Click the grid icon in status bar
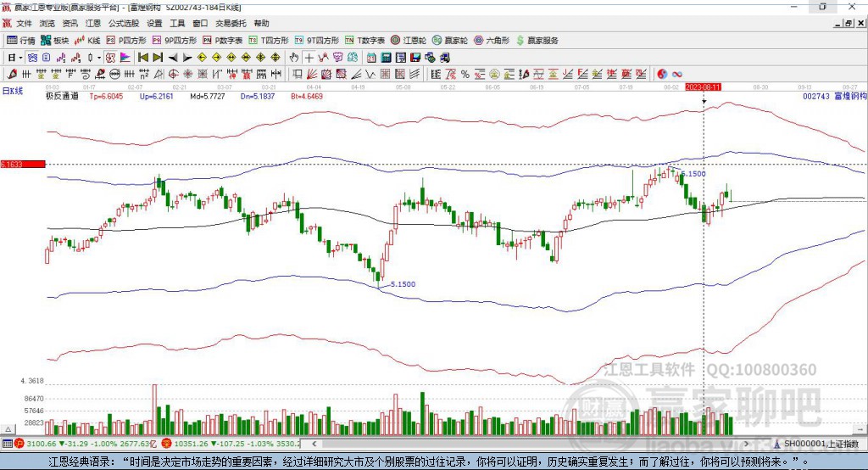 point(7,444)
